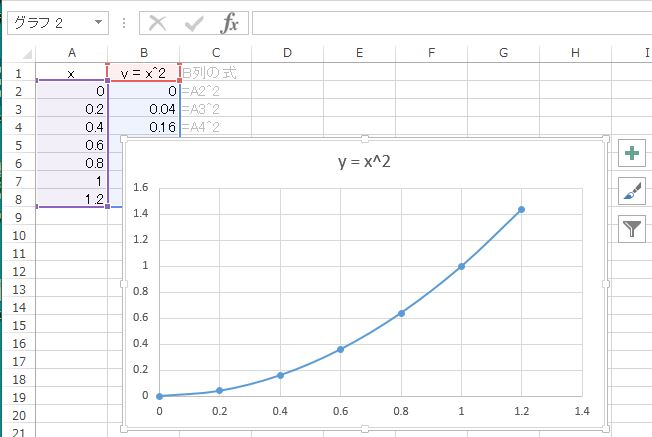Click inside the Name Box showing グラフ 2

click(50, 23)
